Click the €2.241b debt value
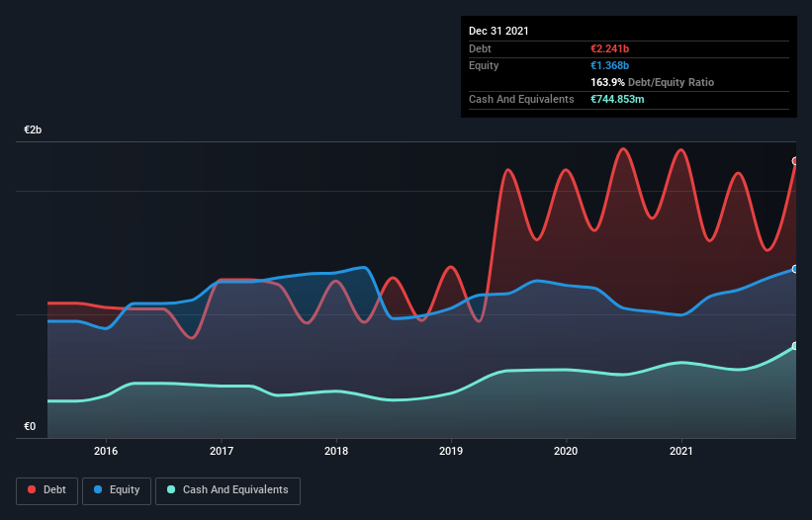Image resolution: width=812 pixels, height=520 pixels. click(609, 48)
